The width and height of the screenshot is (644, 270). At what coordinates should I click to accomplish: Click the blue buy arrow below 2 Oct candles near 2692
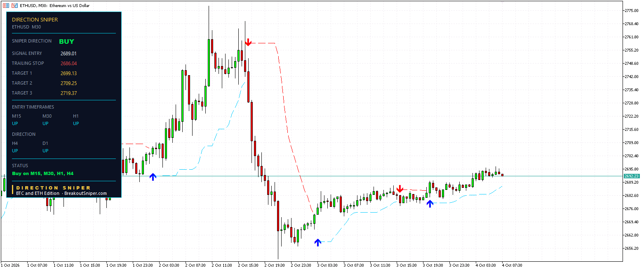(153, 177)
